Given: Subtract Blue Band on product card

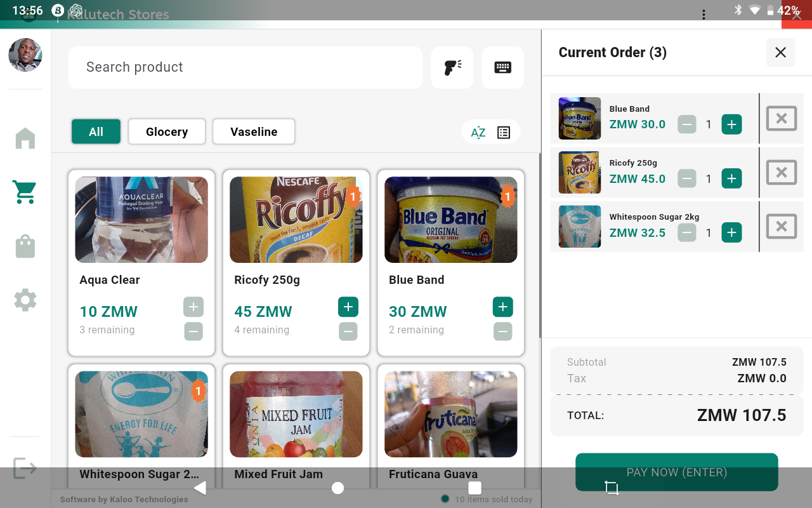Looking at the screenshot, I should click(x=503, y=331).
